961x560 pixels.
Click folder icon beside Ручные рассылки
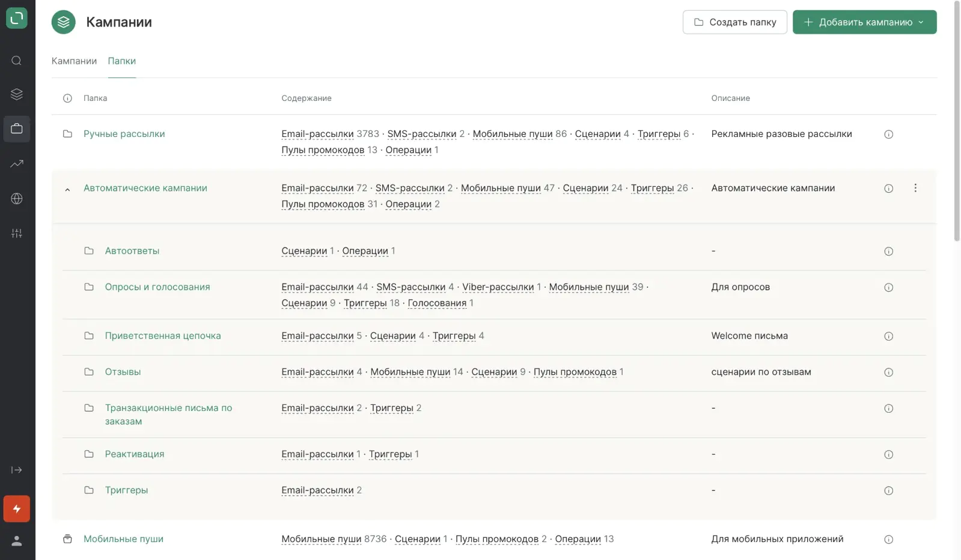[67, 134]
